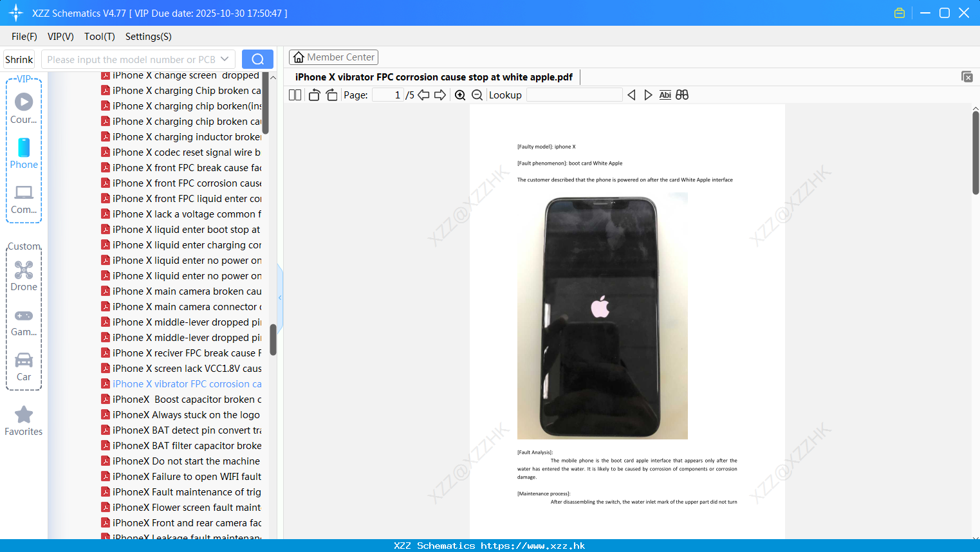Click the Shrink button
This screenshot has height=552, width=980.
[19, 59]
